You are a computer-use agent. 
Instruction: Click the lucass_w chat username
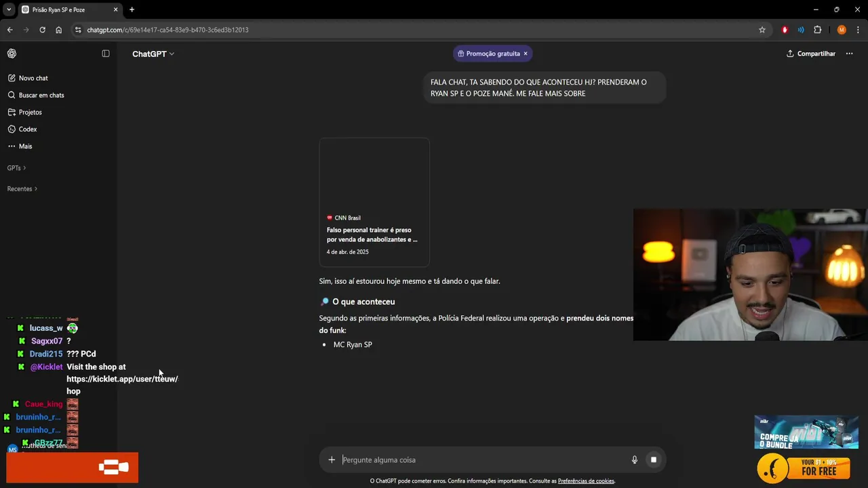pyautogui.click(x=46, y=328)
